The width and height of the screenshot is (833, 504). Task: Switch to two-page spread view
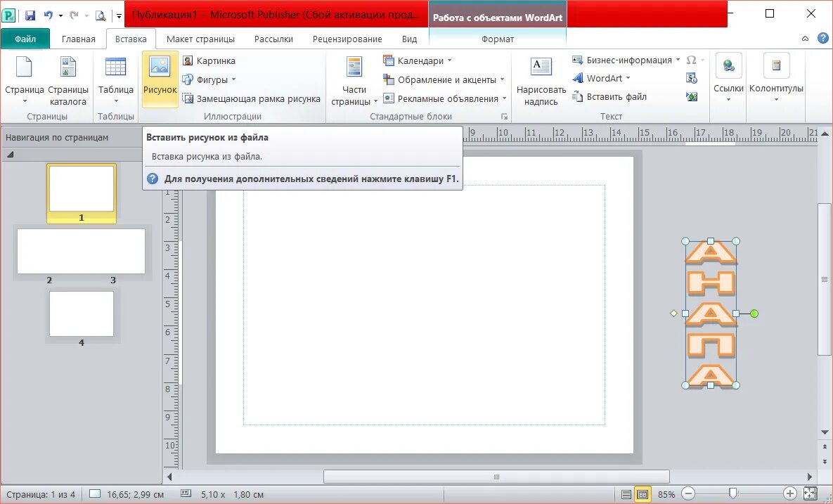pyautogui.click(x=642, y=494)
